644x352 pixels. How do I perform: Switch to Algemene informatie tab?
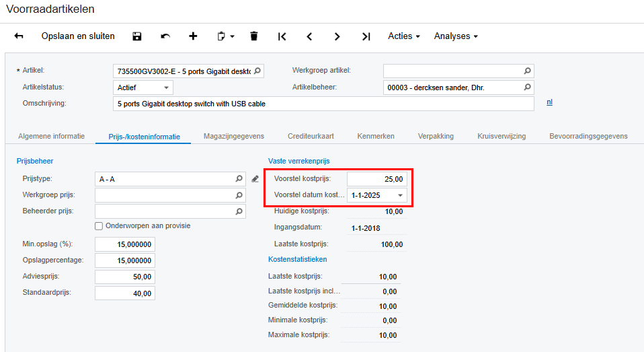click(x=51, y=136)
